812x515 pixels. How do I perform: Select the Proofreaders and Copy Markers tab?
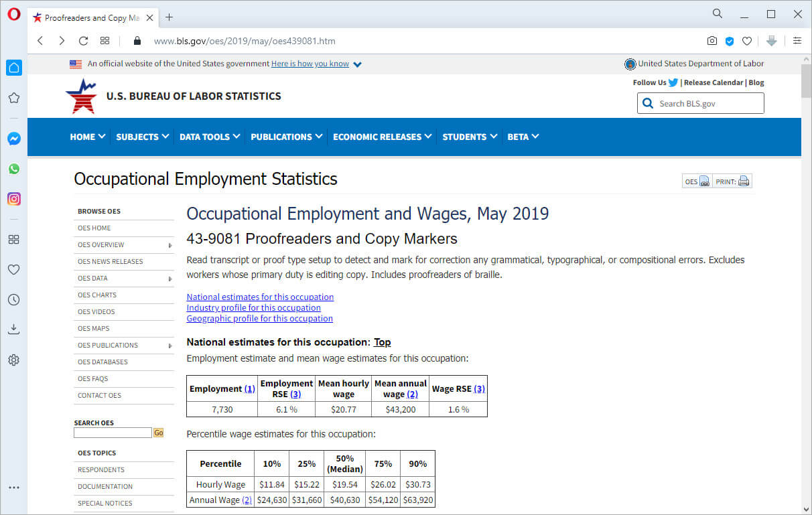(93, 17)
